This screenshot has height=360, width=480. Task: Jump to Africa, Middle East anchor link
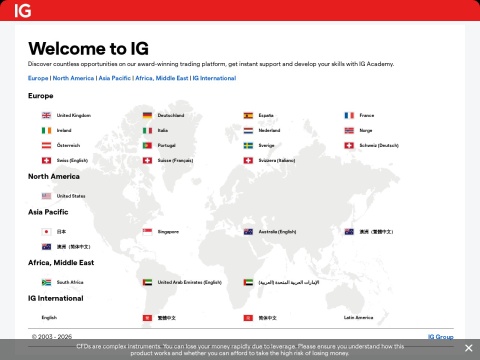[x=162, y=78]
